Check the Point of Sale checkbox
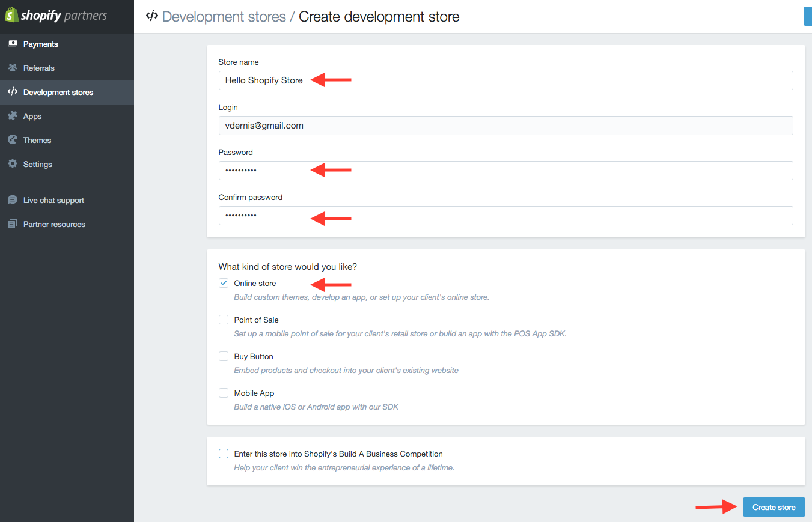812x522 pixels. tap(224, 320)
